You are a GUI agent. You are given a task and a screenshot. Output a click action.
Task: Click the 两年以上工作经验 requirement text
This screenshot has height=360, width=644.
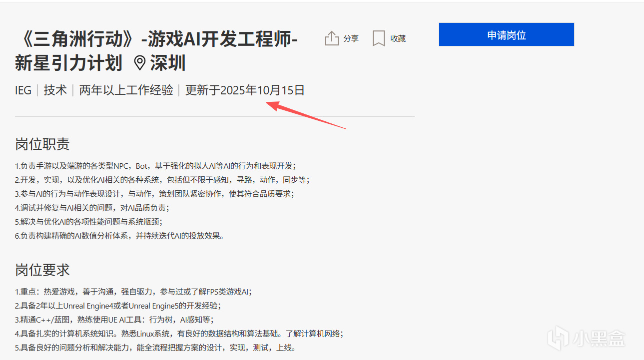tap(126, 90)
